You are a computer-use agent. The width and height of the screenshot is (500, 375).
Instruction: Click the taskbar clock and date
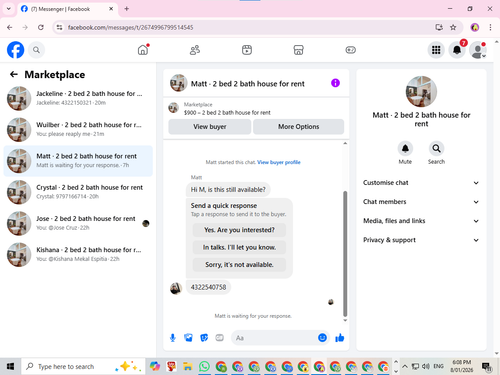tap(462, 366)
